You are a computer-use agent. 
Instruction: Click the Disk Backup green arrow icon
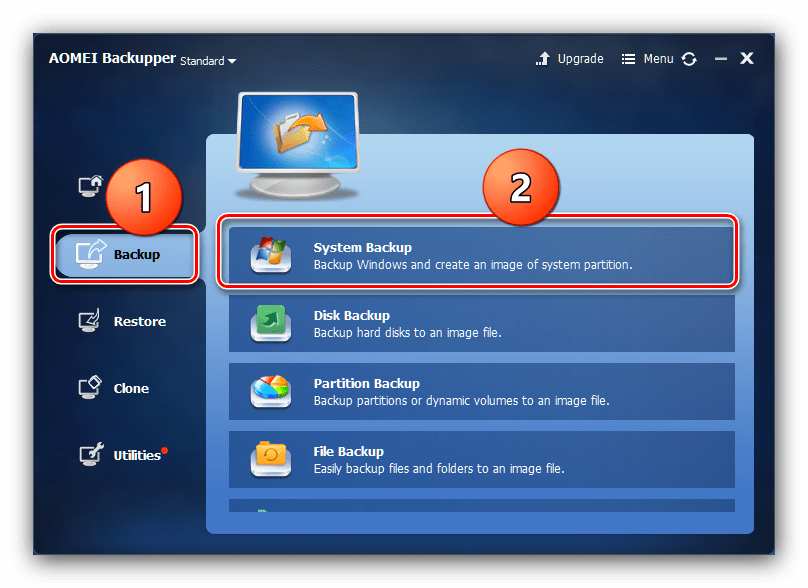(270, 323)
